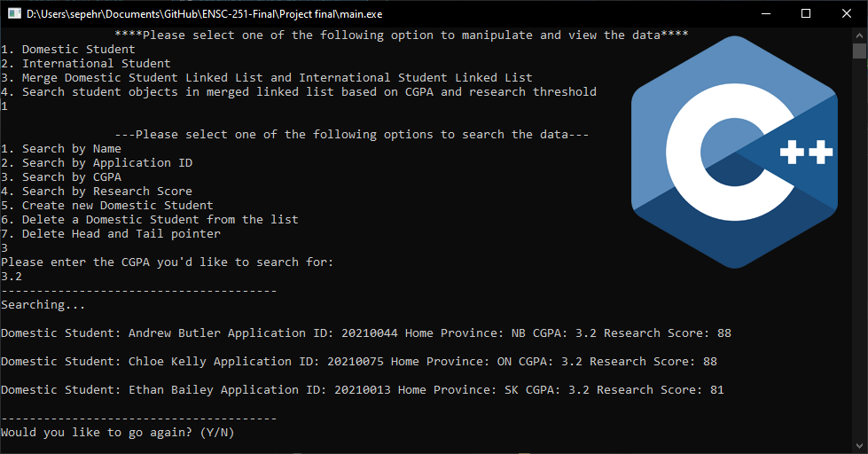Click the '2. Search by Application ID' line

coord(97,163)
